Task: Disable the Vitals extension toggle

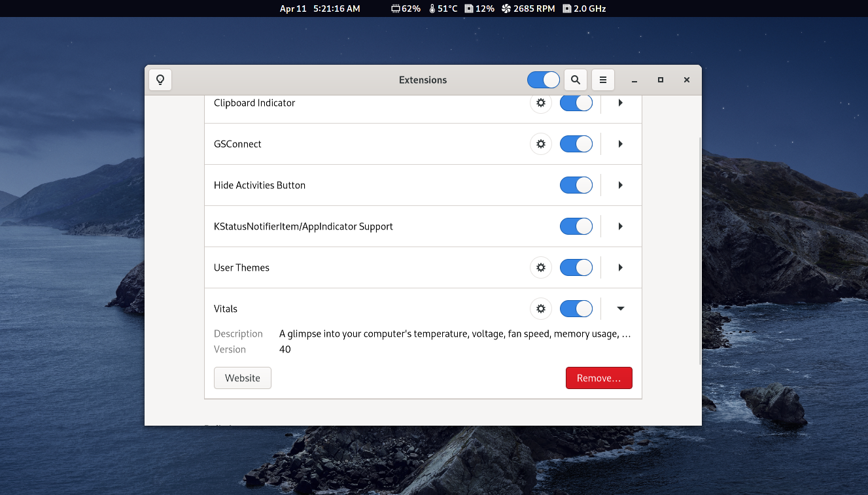Action: pos(576,308)
